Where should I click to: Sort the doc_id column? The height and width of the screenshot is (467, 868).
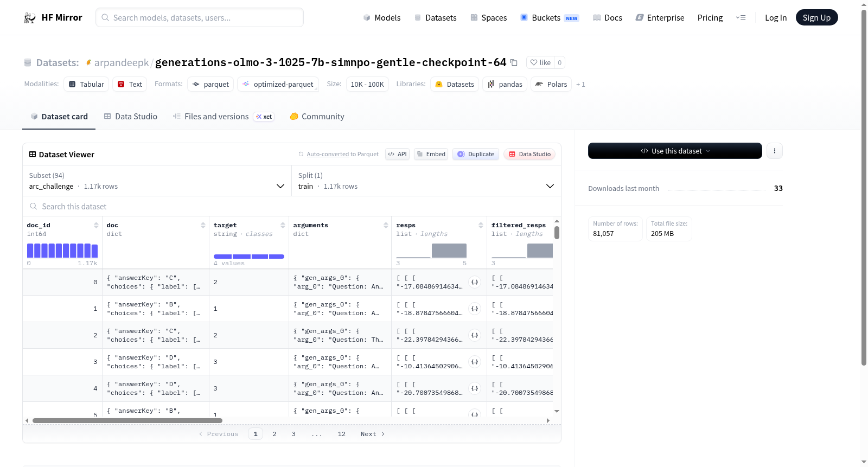(96, 225)
